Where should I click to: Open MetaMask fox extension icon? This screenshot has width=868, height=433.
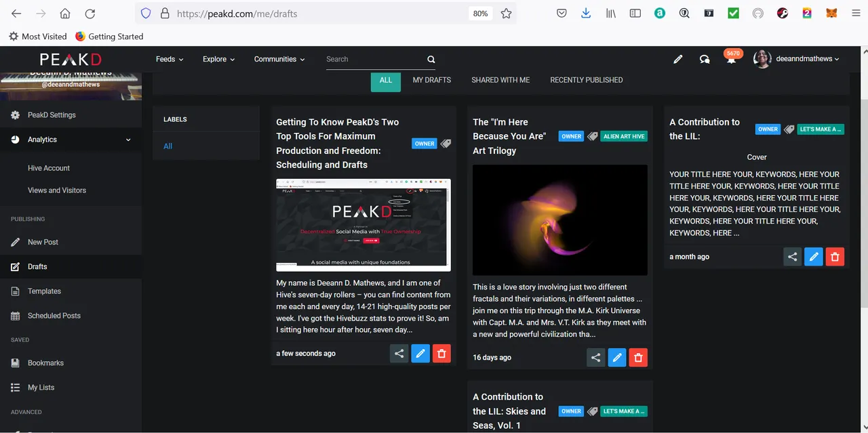[831, 14]
